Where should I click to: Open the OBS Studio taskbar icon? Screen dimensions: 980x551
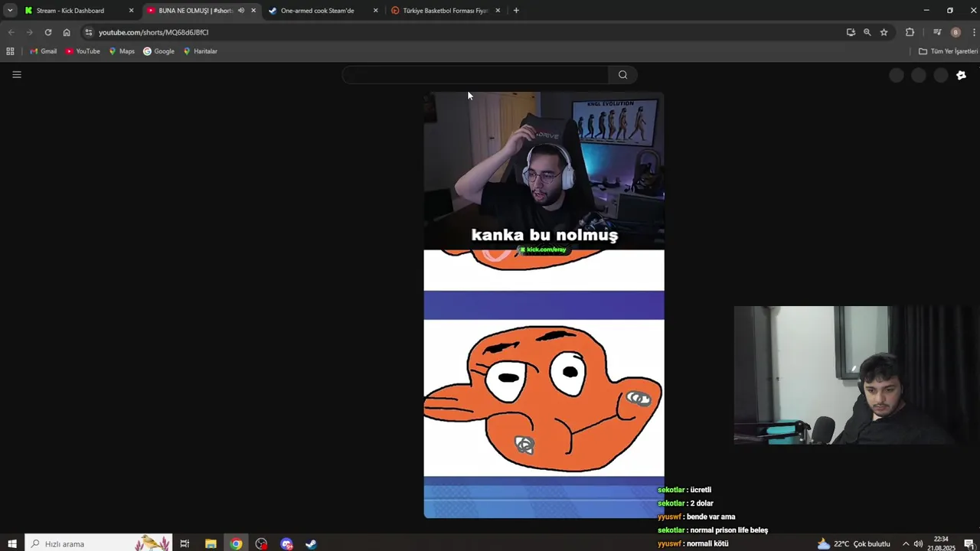tap(261, 543)
